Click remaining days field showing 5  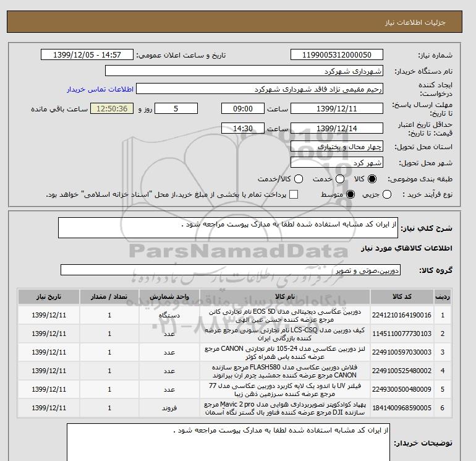(x=176, y=108)
